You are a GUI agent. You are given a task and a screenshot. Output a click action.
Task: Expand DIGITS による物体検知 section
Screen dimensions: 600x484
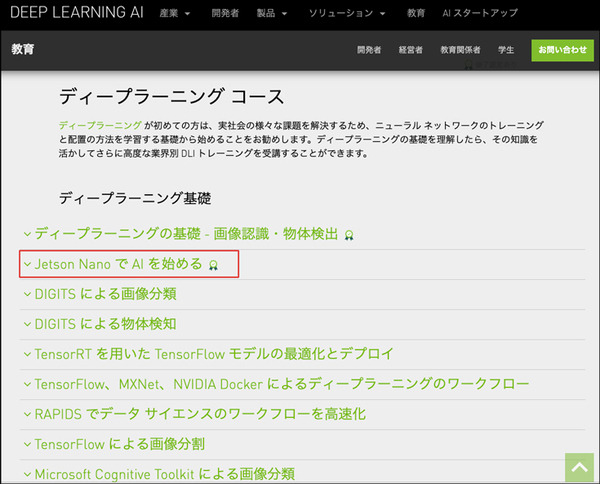click(105, 323)
